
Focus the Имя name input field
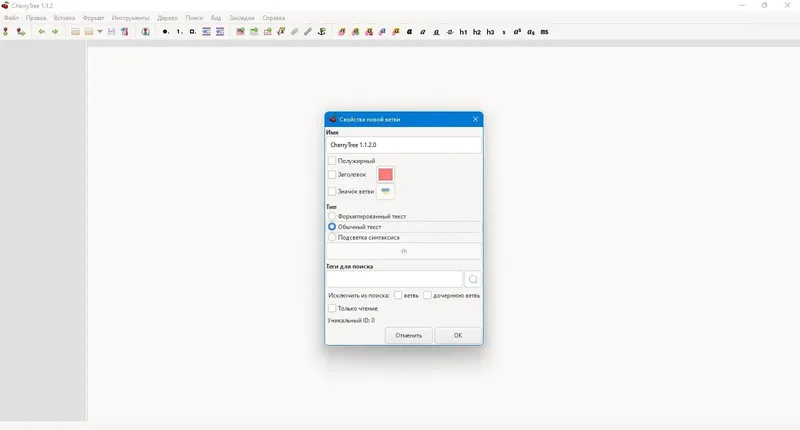[404, 145]
